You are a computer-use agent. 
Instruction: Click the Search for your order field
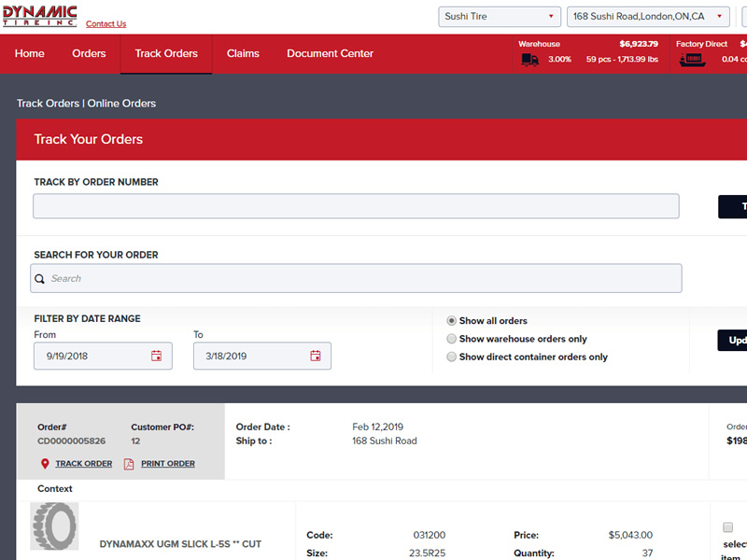coord(356,278)
